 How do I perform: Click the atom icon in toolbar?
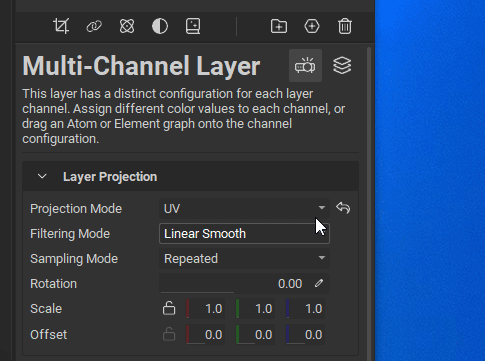(x=127, y=26)
